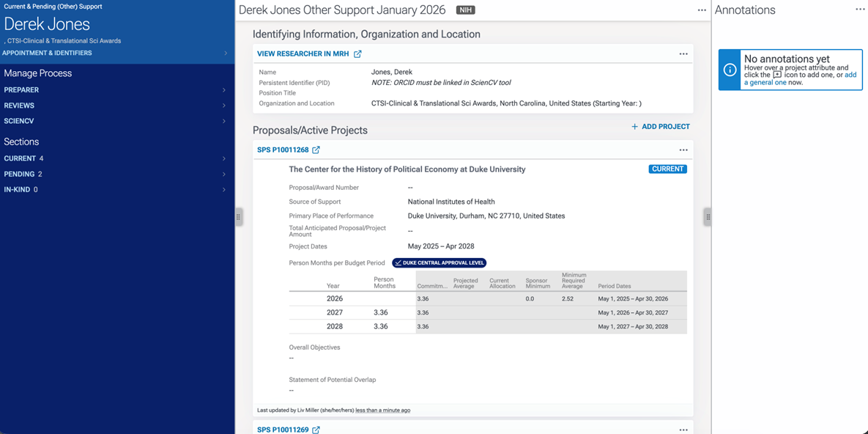The image size is (868, 434).
Task: Open the Current section with 4 items
Action: click(x=223, y=158)
